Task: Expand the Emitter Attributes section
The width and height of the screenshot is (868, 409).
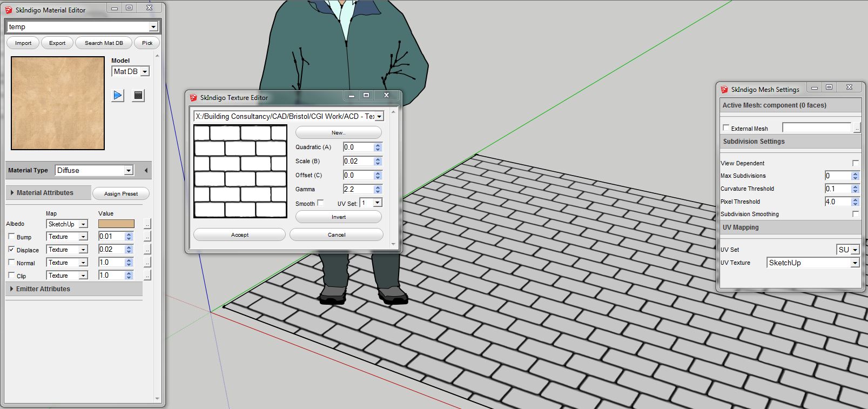Action: (12, 289)
